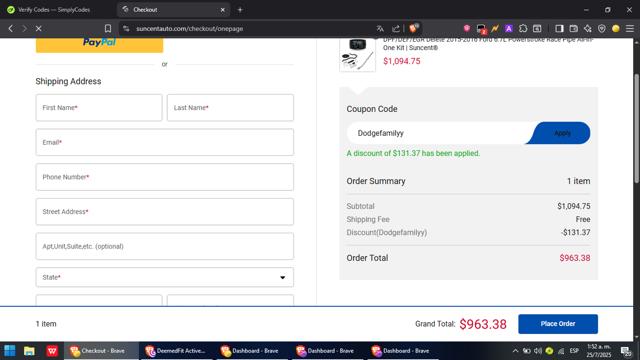This screenshot has width=640, height=360.
Task: Show hidden system tray icons chevron
Action: (x=515, y=351)
